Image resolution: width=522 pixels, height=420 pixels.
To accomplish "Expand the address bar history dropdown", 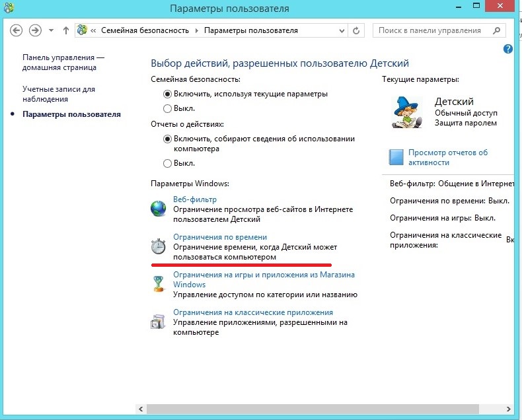I will [342, 30].
